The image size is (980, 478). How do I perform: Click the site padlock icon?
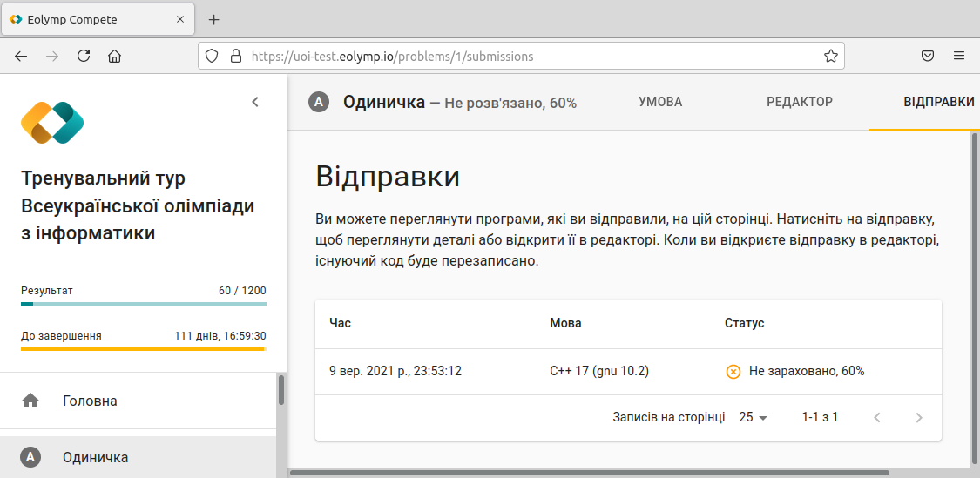pyautogui.click(x=235, y=57)
